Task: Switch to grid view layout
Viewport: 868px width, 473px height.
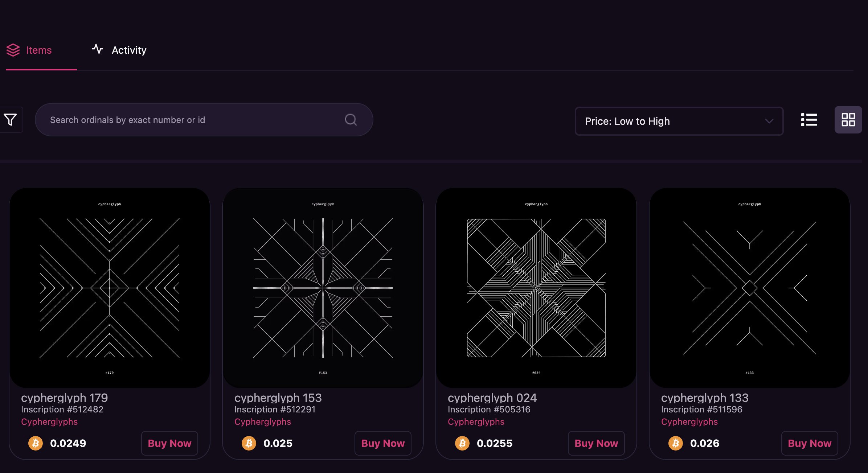Action: click(x=848, y=120)
